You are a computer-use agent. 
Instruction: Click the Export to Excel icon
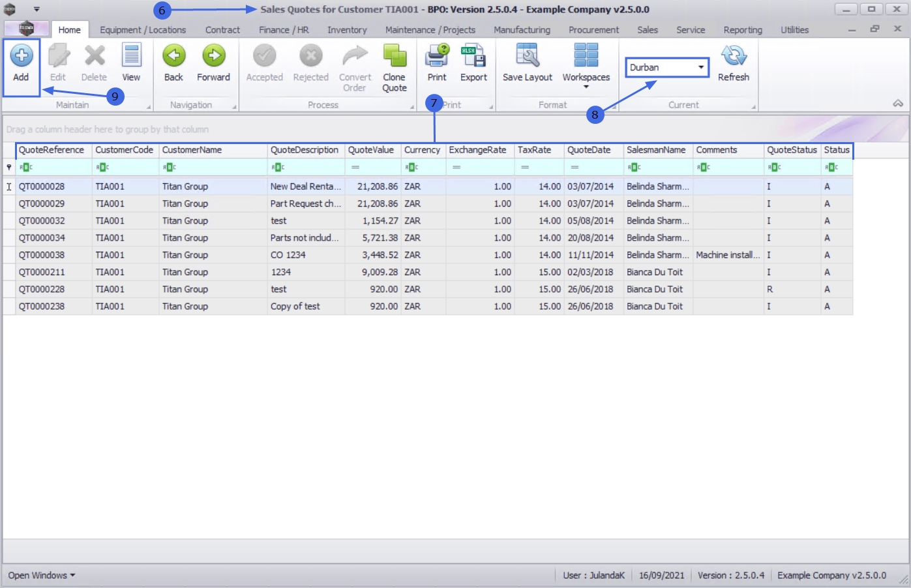[x=473, y=56]
